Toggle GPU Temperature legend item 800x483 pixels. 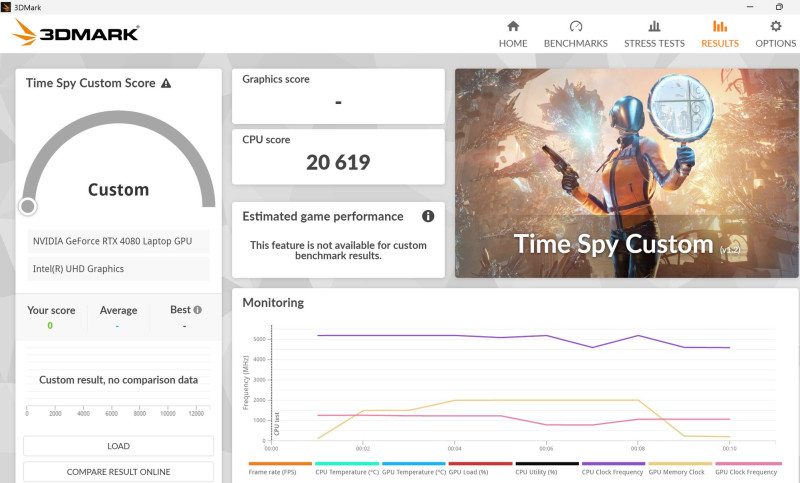414,469
